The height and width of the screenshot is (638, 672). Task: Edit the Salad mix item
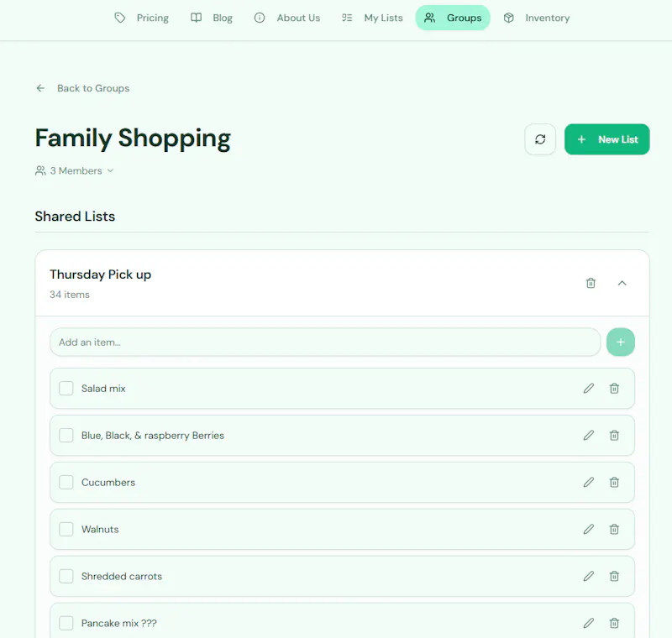(589, 389)
